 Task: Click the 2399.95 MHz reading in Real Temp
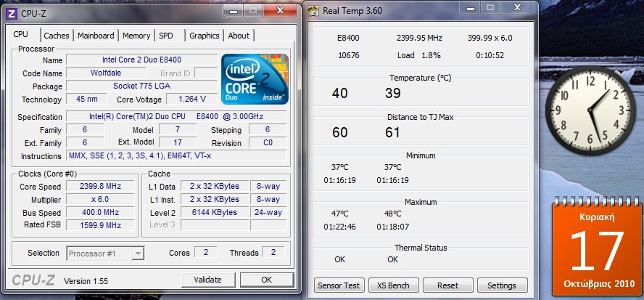419,38
